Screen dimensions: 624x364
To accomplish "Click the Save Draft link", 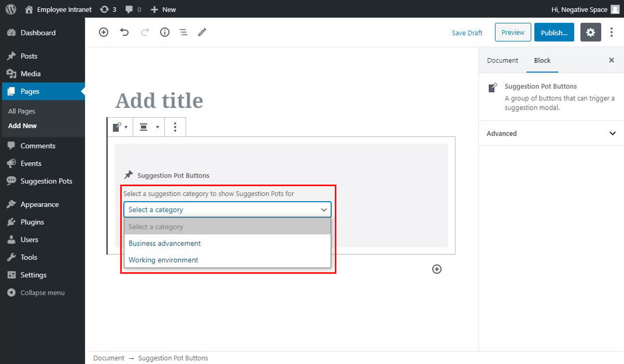I will coord(467,33).
